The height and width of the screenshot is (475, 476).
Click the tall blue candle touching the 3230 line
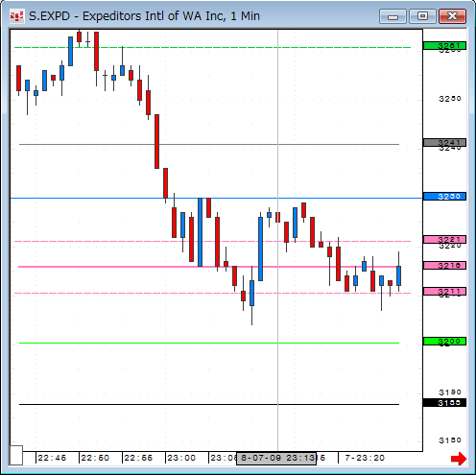[200, 232]
